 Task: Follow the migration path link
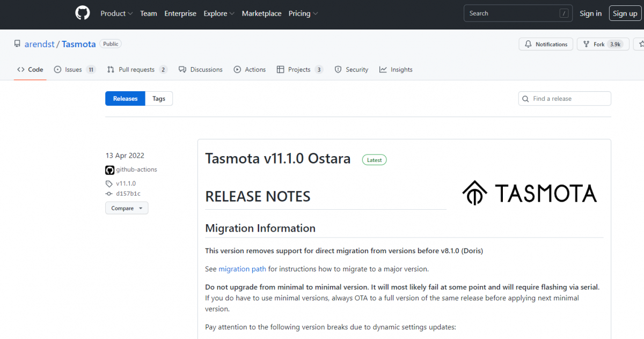242,269
